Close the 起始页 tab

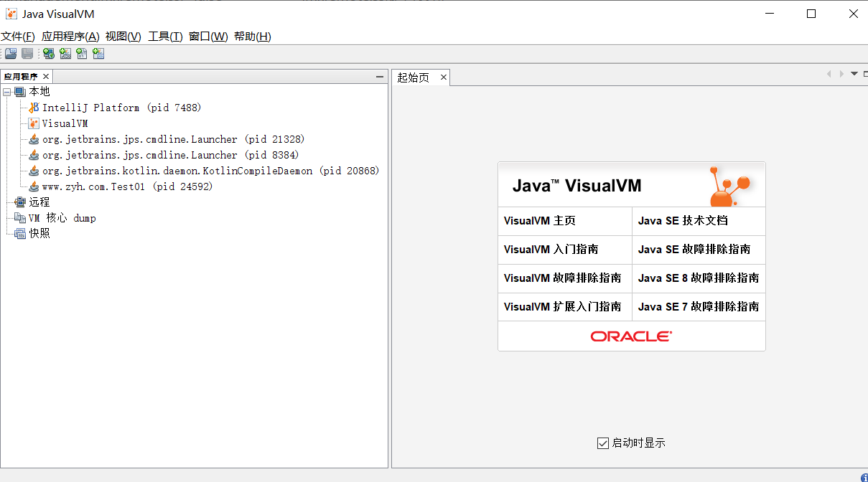444,77
